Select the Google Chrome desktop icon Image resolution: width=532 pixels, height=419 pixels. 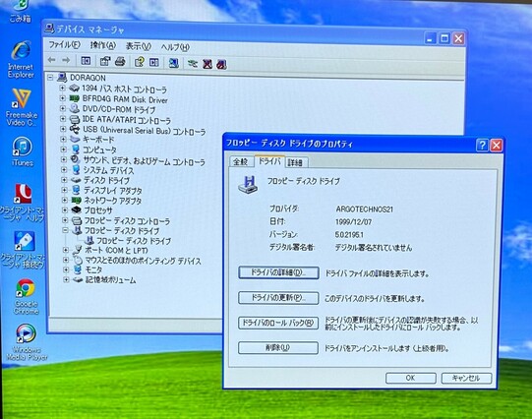[26, 296]
